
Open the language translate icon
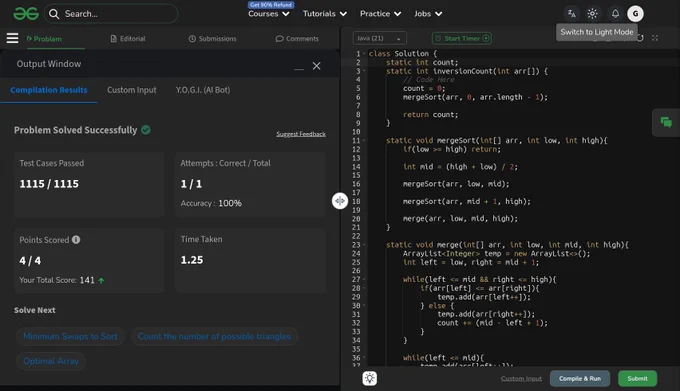[x=572, y=14]
